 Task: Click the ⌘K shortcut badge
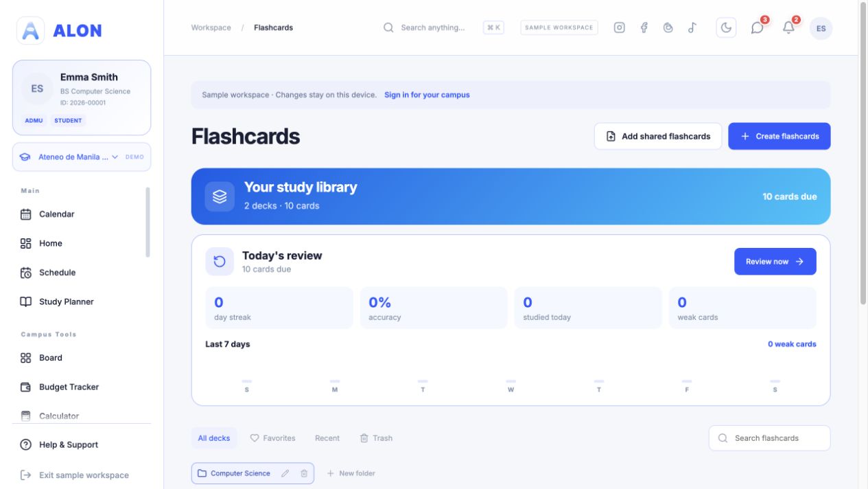tap(493, 27)
